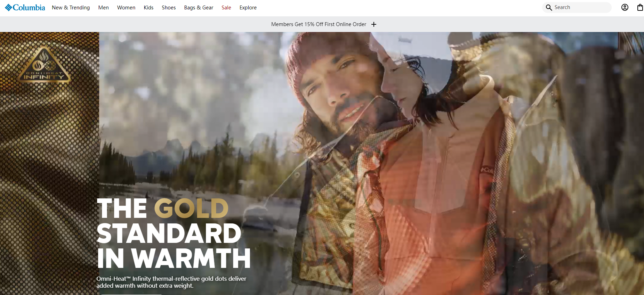644x295 pixels.
Task: Open the shopping bag icon
Action: [640, 8]
